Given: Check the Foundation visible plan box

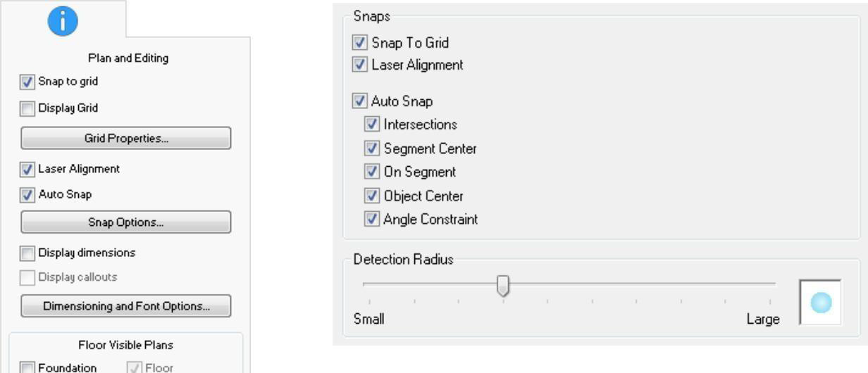Looking at the screenshot, I should pos(26,367).
